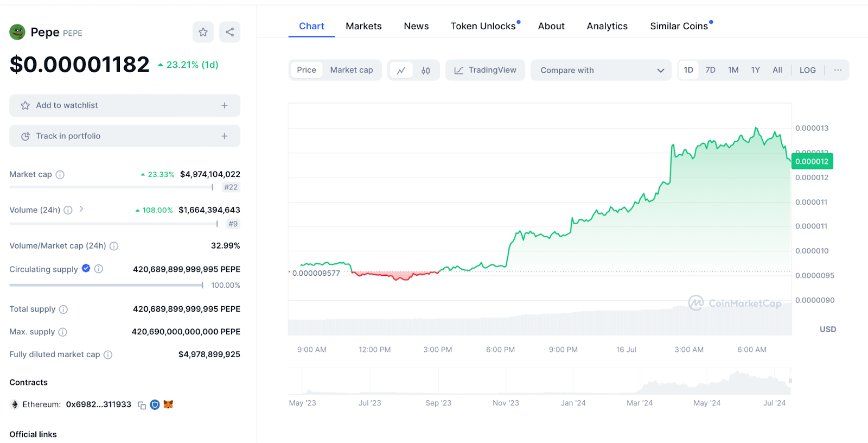Click the range handle on mini history chart

790,381
